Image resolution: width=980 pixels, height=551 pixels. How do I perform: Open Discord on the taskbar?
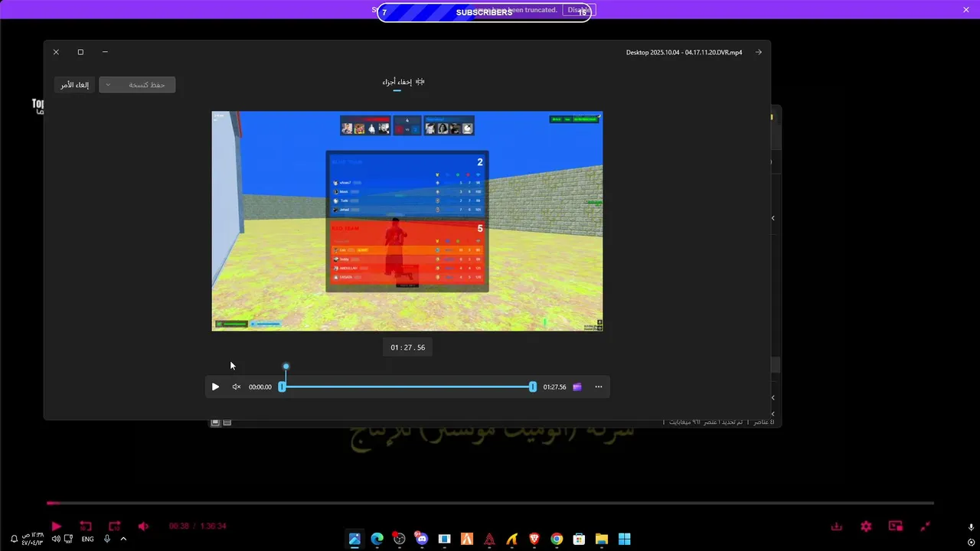(x=422, y=539)
